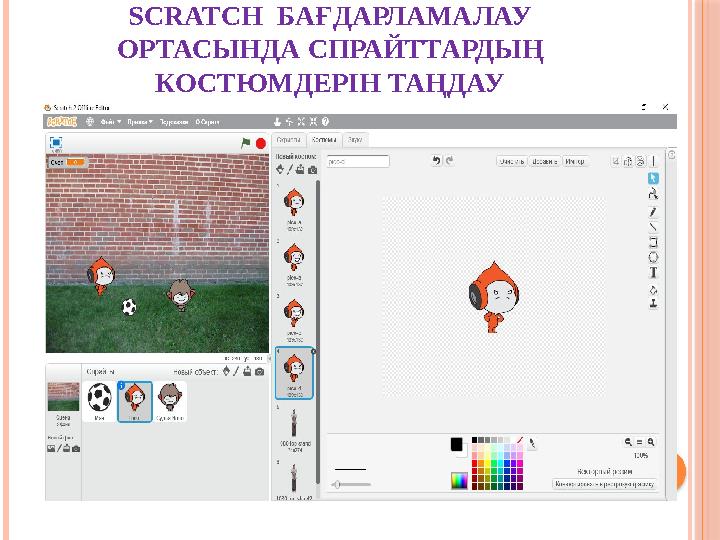The width and height of the screenshot is (720, 540).
Task: Zoom out the paint canvas
Action: pyautogui.click(x=628, y=442)
